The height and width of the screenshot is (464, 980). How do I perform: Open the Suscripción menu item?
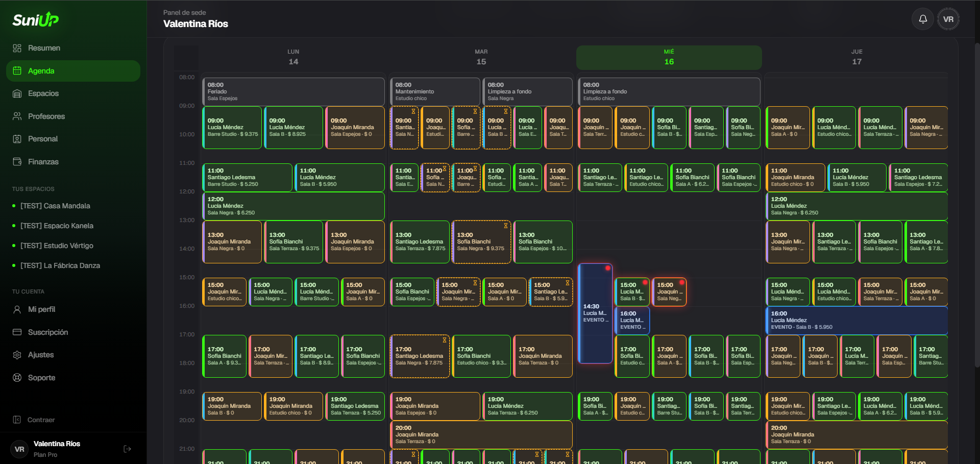tap(73, 332)
